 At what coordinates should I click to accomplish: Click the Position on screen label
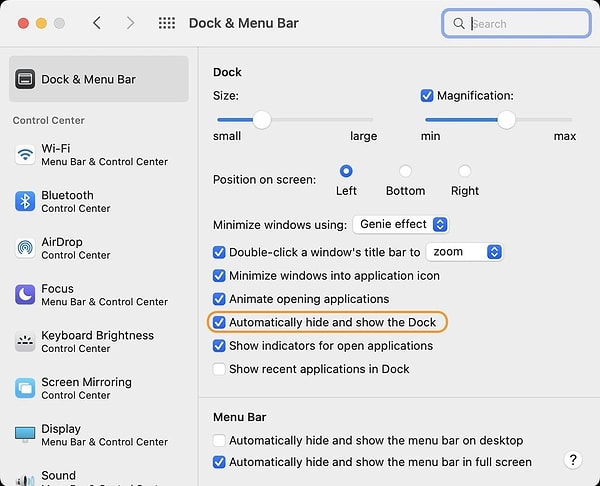pos(264,179)
